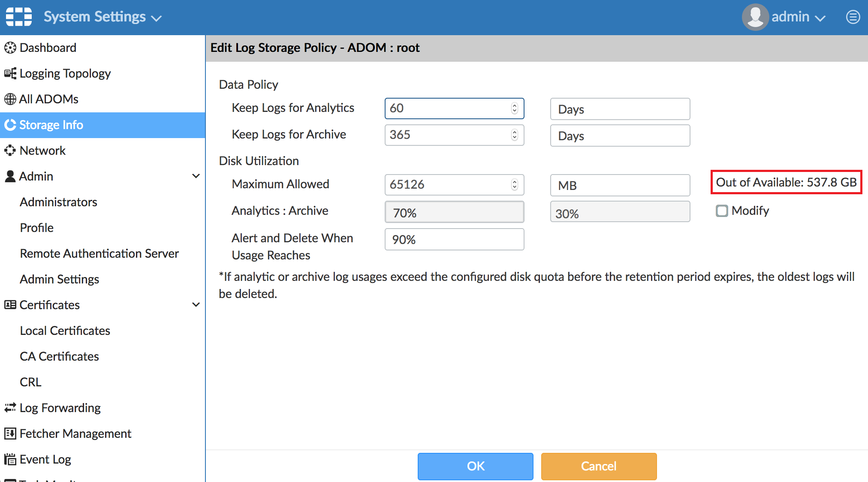Open the System Settings module switcher
Viewport: 868px width, 482px height.
pos(102,16)
